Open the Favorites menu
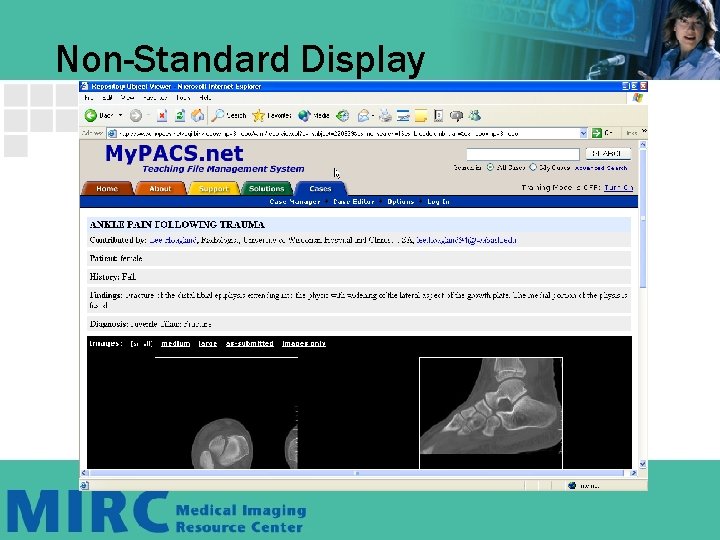720x540 pixels. pyautogui.click(x=155, y=98)
